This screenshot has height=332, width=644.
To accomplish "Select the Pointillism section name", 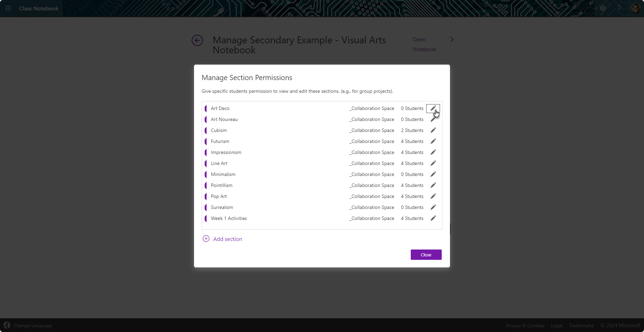I will click(x=222, y=185).
